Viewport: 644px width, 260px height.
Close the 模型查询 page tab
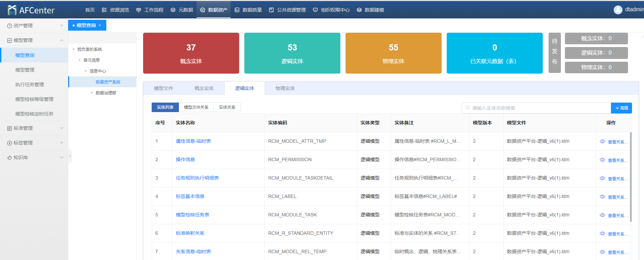(100, 25)
